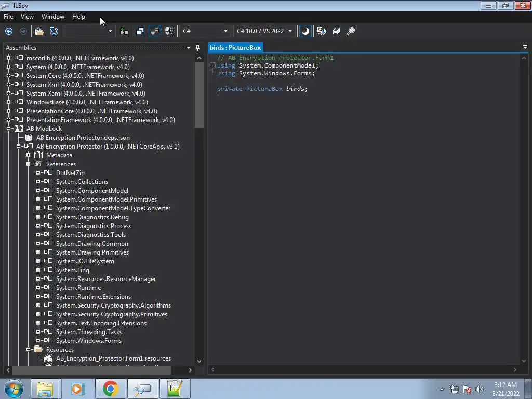Click the Metadata node icon
Screen dimensions: 532x399
coord(38,155)
